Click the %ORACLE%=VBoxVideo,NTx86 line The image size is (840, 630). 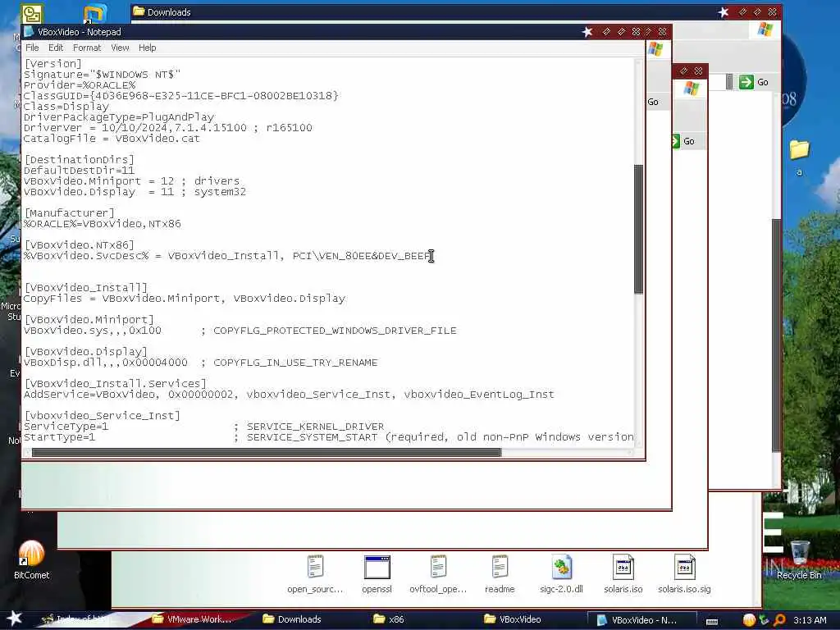[103, 224]
